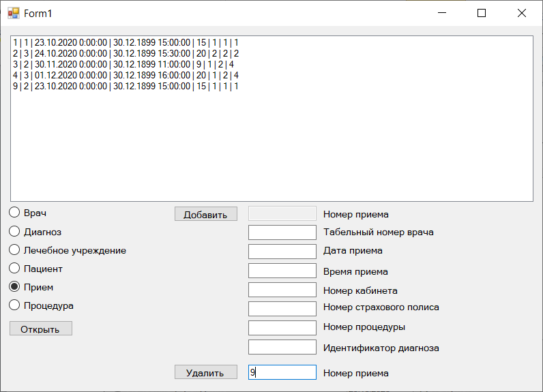Focus the Дата приема input field

pyautogui.click(x=282, y=252)
